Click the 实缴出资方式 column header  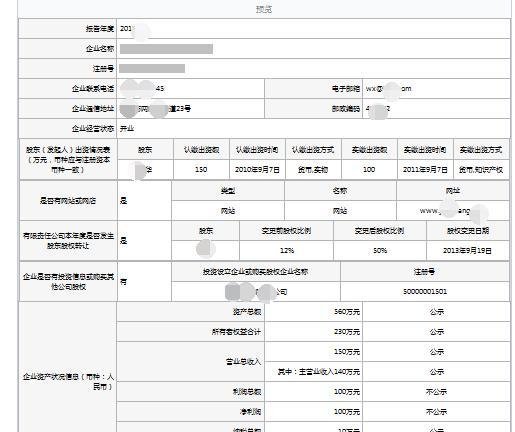tap(481, 150)
